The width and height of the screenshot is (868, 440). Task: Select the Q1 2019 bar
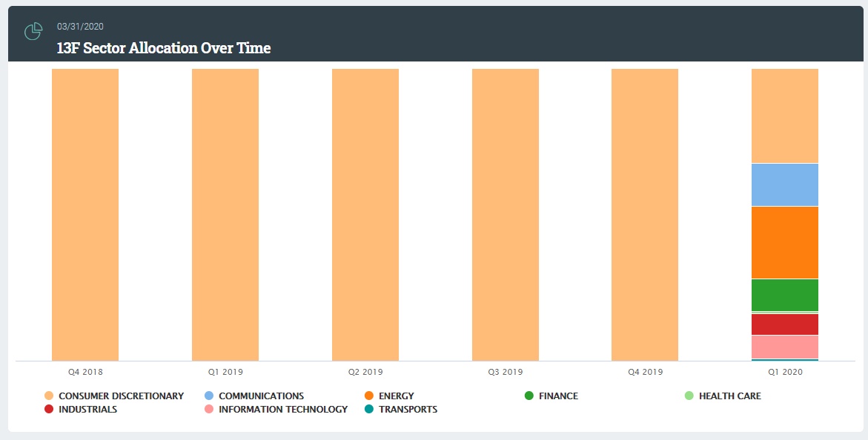pos(225,215)
